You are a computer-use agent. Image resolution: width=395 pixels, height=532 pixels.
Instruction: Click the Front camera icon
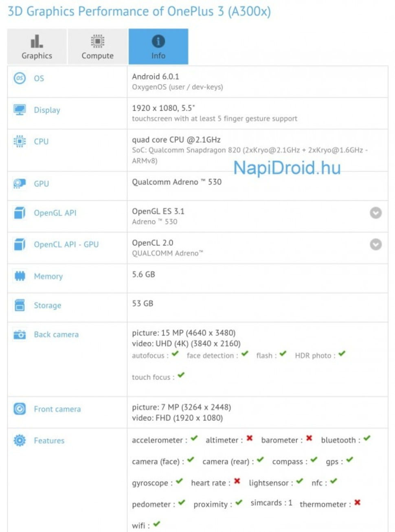coord(20,409)
